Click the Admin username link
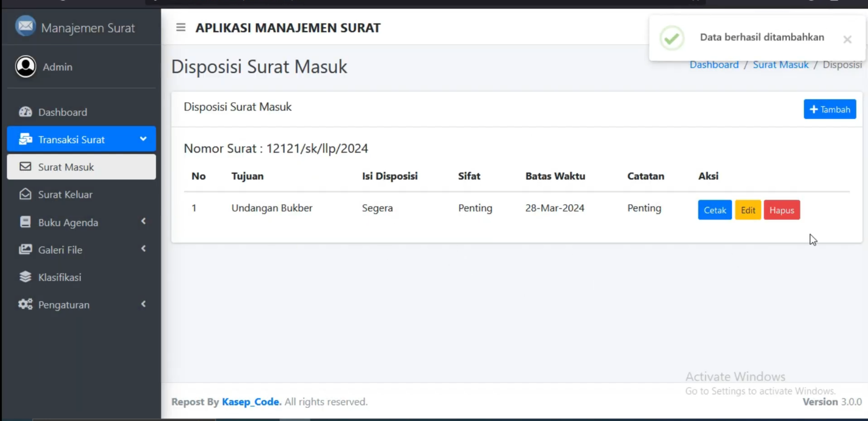This screenshot has height=421, width=868. (57, 67)
